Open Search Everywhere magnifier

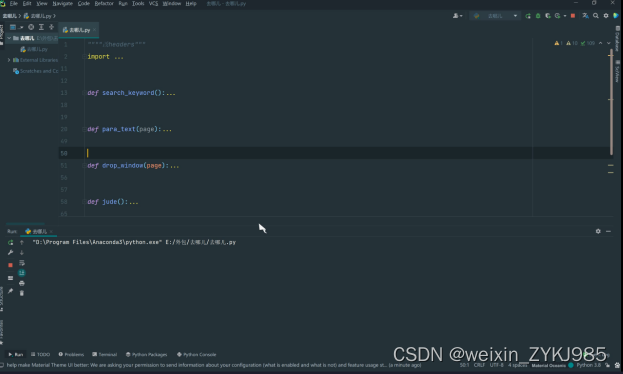[596, 16]
